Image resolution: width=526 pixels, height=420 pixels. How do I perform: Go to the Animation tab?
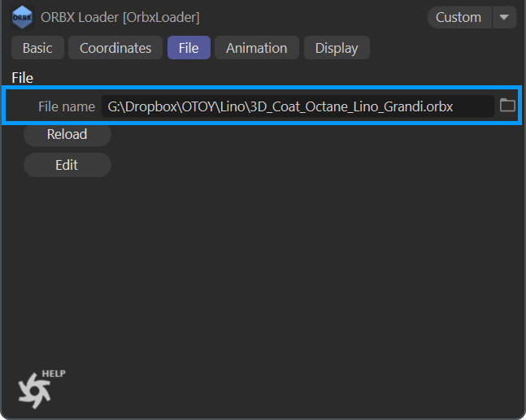(x=256, y=48)
